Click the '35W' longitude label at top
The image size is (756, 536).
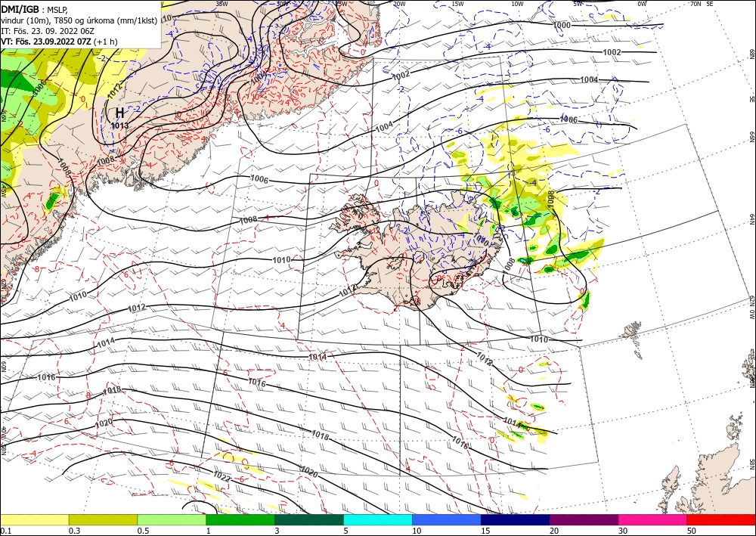pyautogui.click(x=222, y=3)
